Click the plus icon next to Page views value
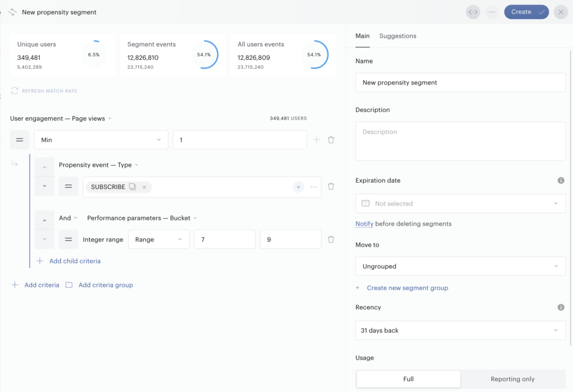 point(317,140)
